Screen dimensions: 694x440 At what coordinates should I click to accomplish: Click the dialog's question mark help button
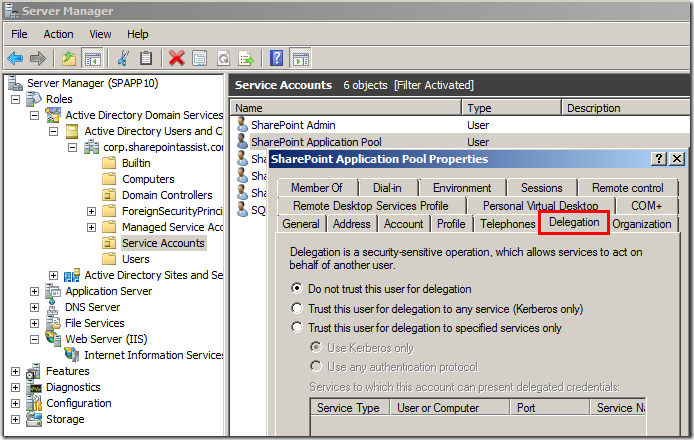coord(659,159)
